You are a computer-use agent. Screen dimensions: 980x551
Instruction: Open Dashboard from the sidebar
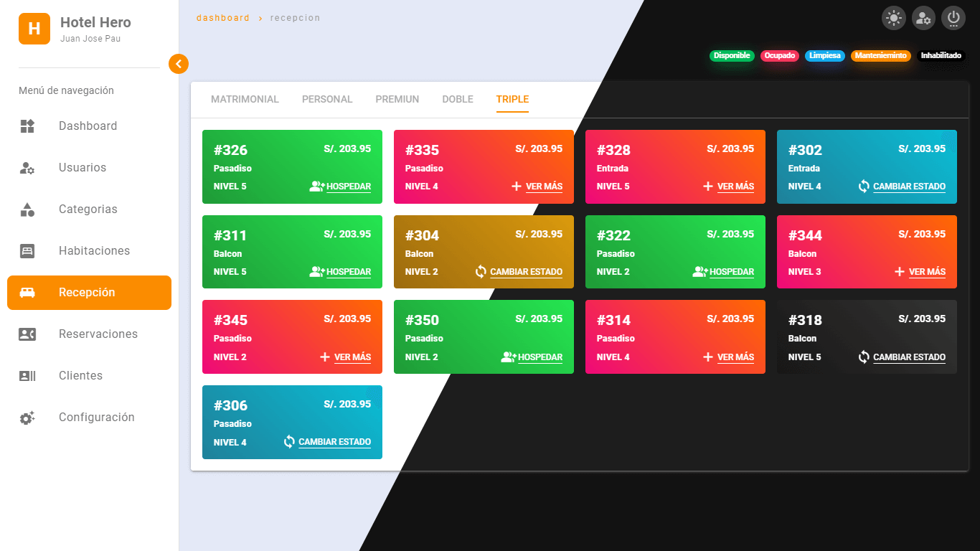point(89,126)
